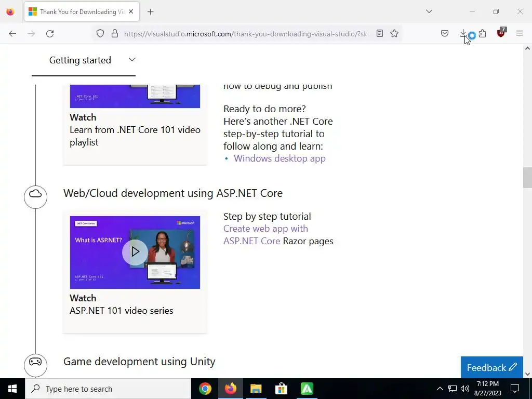Open tracking protection shield icon
Viewport: 532px width, 399px height.
100,33
